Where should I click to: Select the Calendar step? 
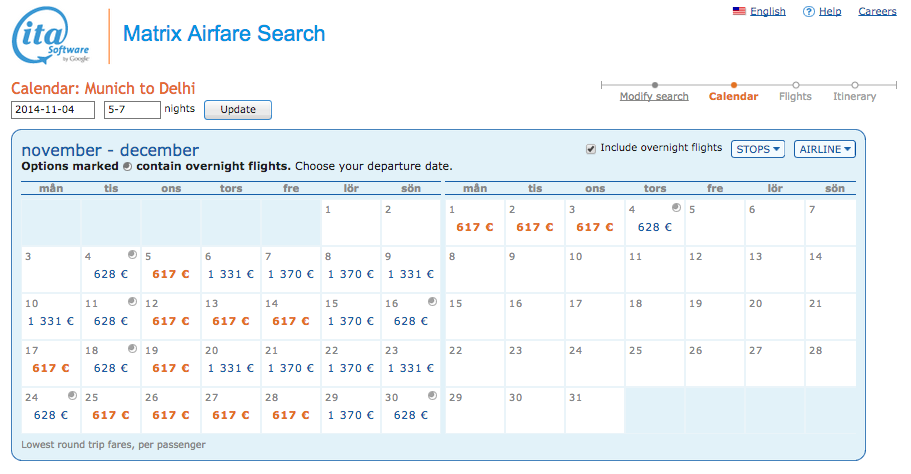tap(734, 97)
